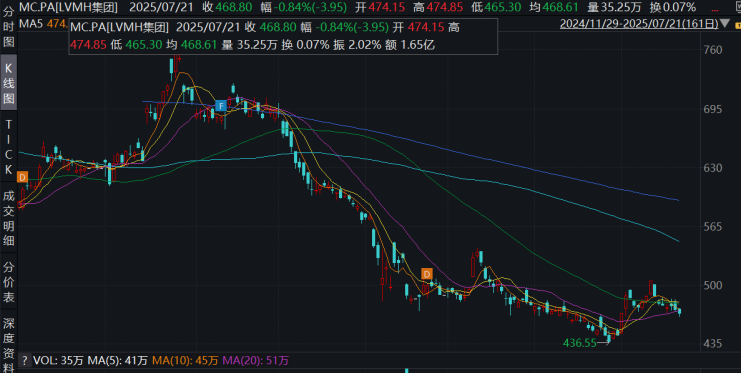The height and width of the screenshot is (373, 741).
Task: Click the orange MA(10): 45万 label
Action: point(185,361)
